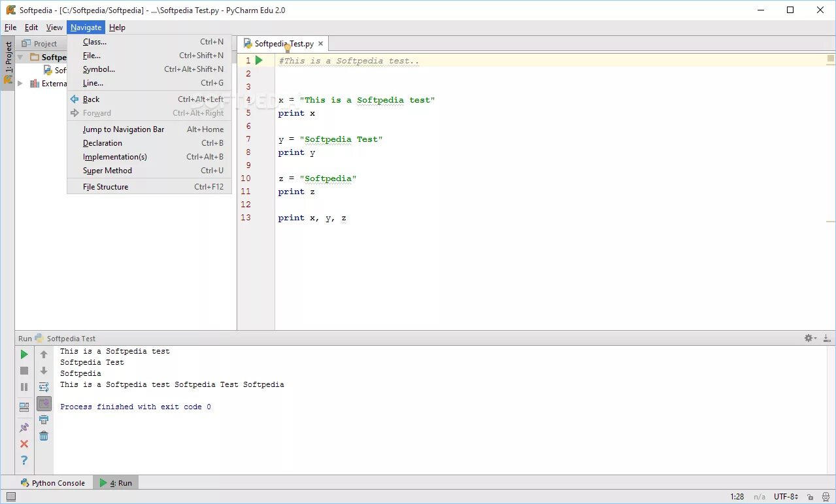Open the File menu
Viewport: 836px width, 504px height.
(10, 27)
